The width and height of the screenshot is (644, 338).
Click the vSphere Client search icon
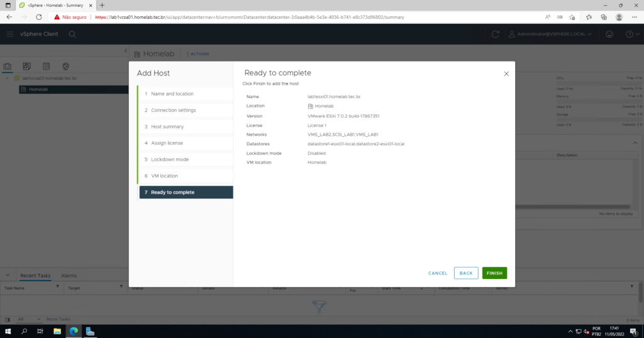[72, 35]
